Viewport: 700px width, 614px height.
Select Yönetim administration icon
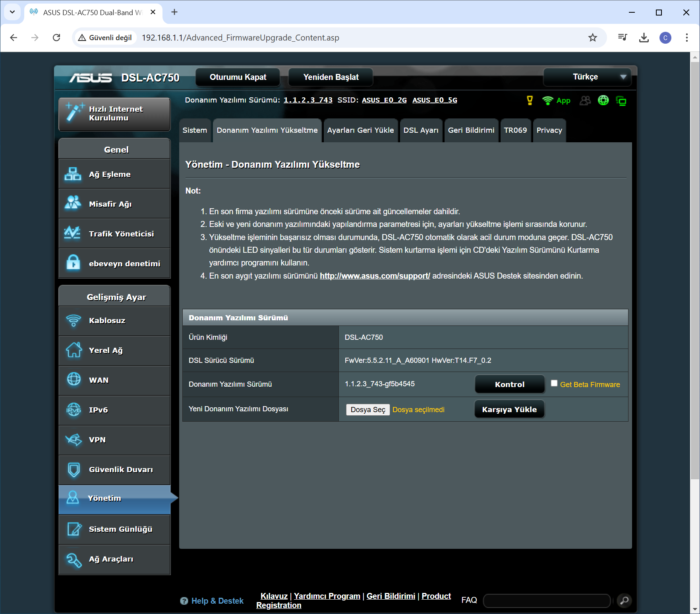click(x=73, y=498)
